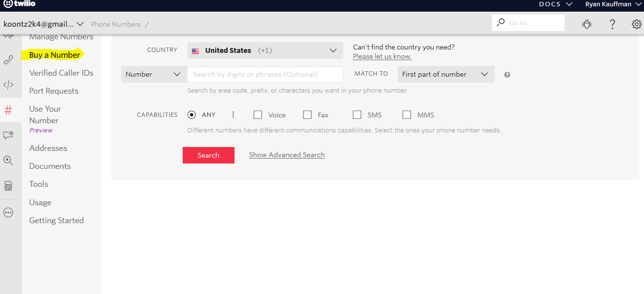Open the magnifier lookup icon in sidebar

(8, 161)
